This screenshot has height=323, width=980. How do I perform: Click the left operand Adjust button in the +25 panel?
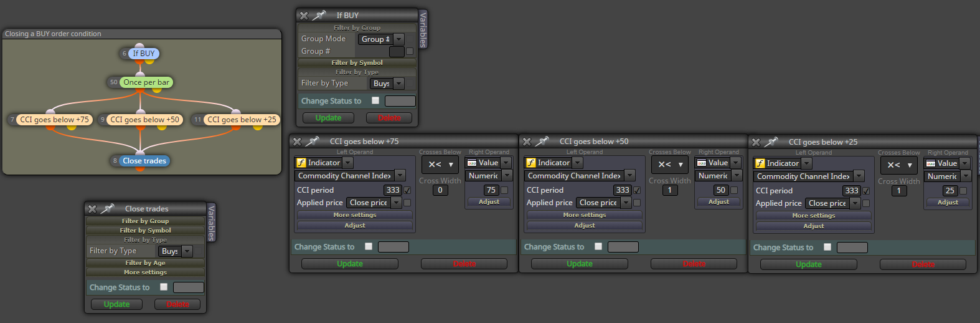point(814,226)
